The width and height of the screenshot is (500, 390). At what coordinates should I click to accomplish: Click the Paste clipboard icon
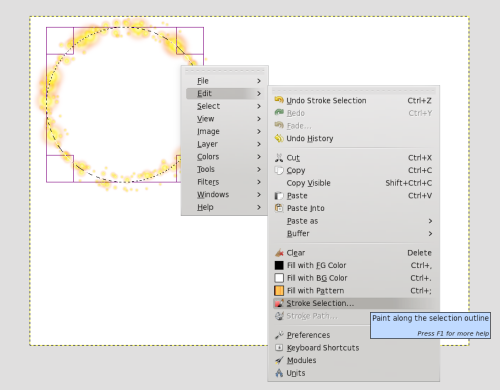pyautogui.click(x=279, y=196)
